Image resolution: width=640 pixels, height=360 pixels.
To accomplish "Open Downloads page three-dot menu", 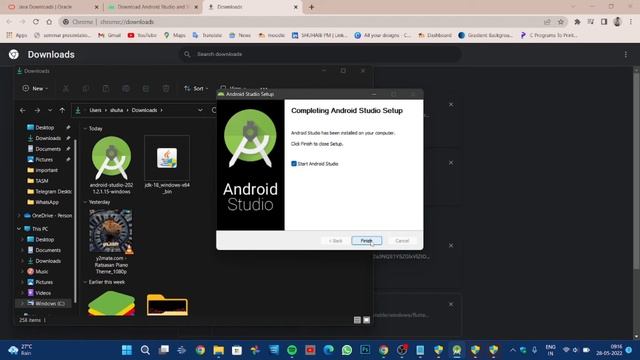I will tap(626, 54).
